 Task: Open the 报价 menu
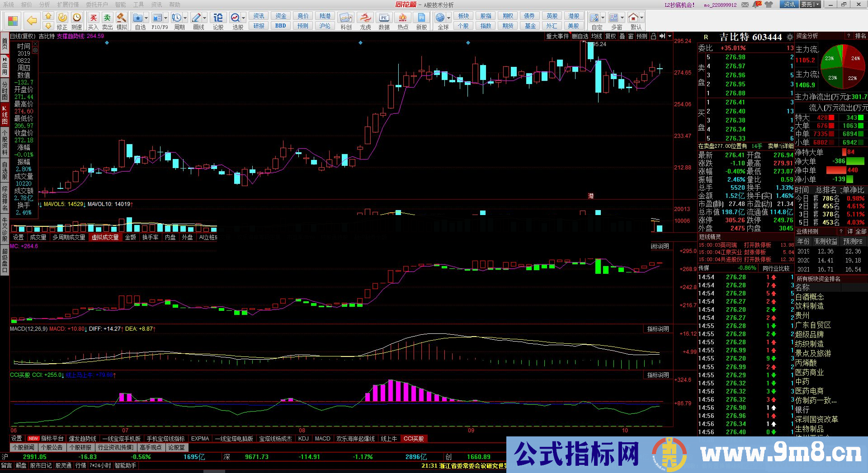(27, 5)
